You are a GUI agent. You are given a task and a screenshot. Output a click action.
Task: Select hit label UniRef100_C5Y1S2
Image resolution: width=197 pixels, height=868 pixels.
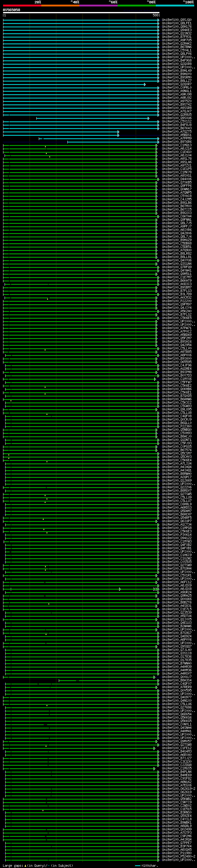[176, 121]
